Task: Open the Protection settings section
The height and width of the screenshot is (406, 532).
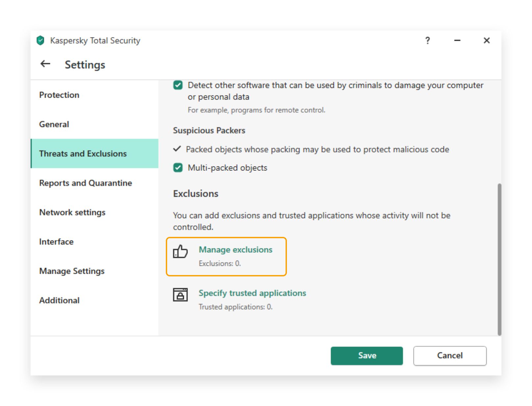Action: 95,95
